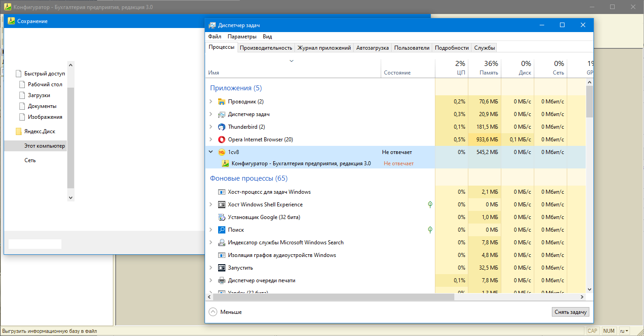Screen dimensions: 644x336
Task: Click the Фоновые процессы (65) group heading
Action: pos(249,178)
